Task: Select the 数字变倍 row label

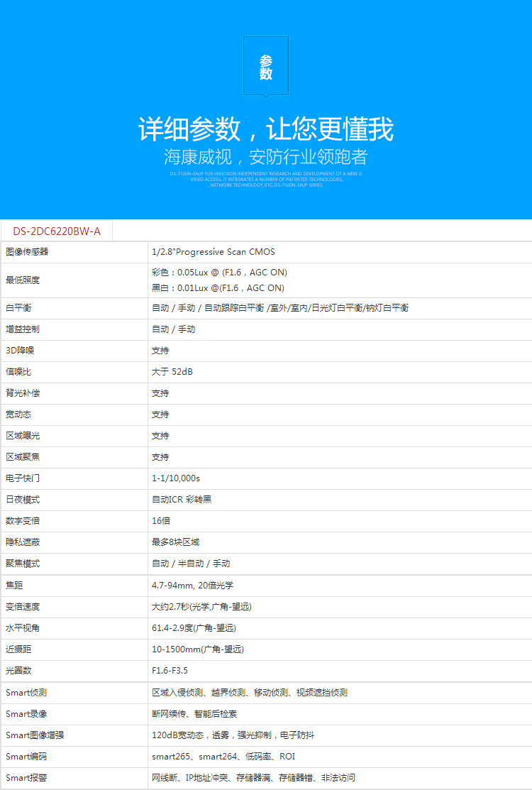Action: (23, 521)
